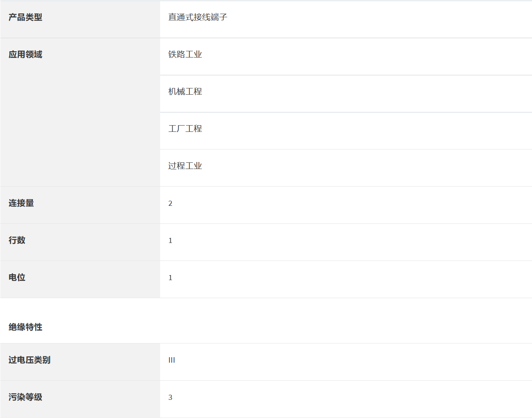Choose the 过程工业 application entry

(x=185, y=166)
